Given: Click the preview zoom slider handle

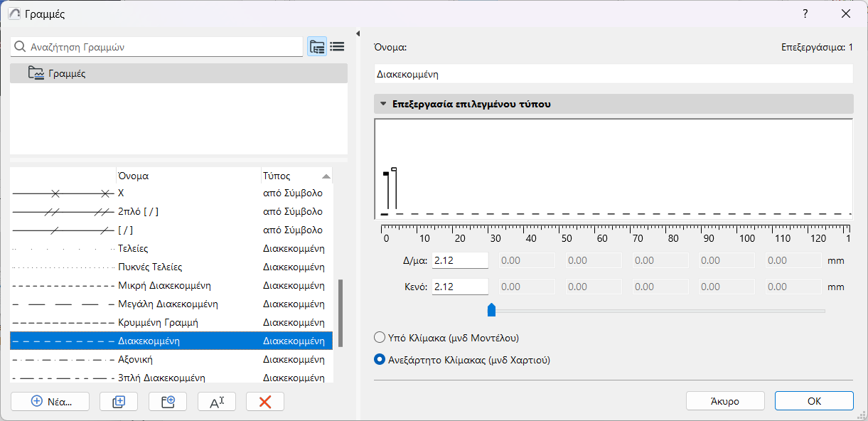Looking at the screenshot, I should pyautogui.click(x=491, y=310).
